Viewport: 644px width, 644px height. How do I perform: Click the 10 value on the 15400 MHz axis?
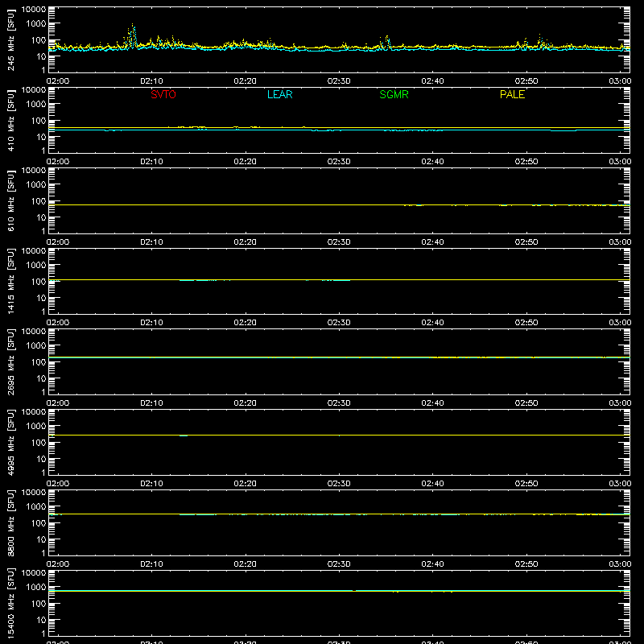tap(41, 620)
